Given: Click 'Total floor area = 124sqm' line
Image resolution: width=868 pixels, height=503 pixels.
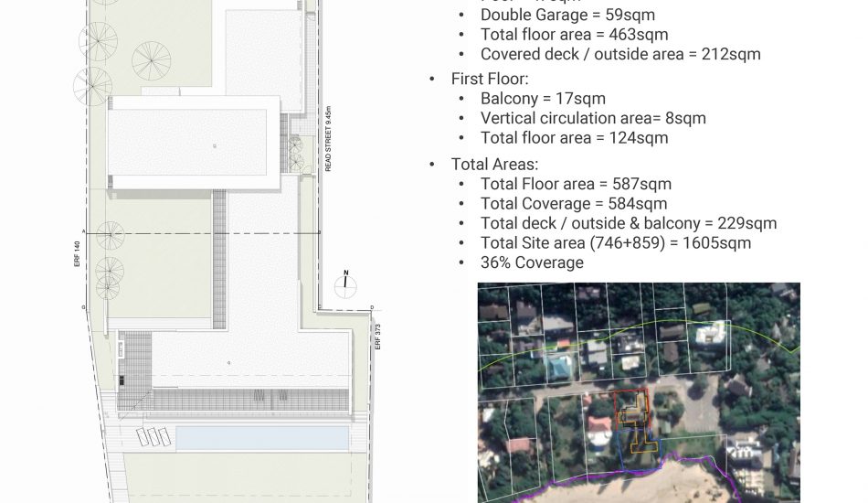Looking at the screenshot, I should 574,138.
